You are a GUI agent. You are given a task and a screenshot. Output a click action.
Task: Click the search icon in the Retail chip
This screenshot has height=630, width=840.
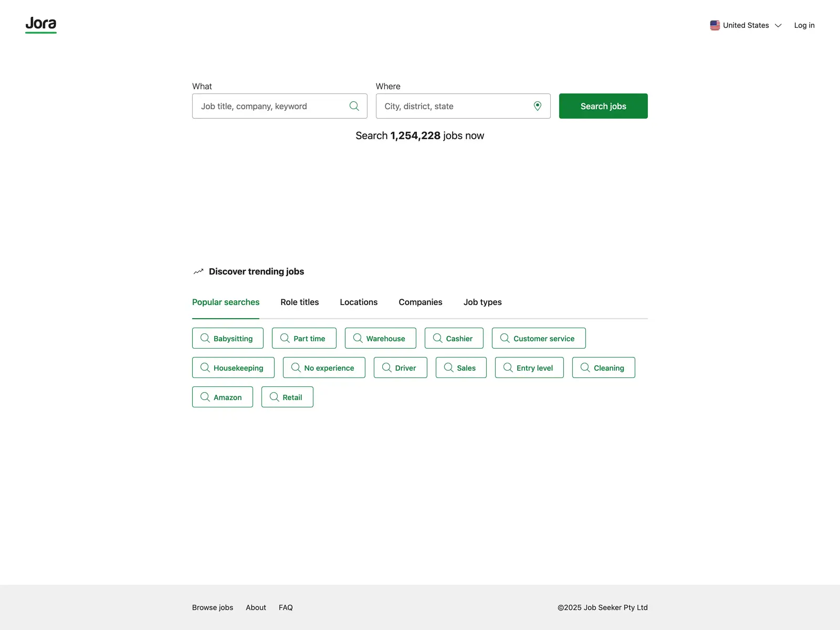coord(275,397)
